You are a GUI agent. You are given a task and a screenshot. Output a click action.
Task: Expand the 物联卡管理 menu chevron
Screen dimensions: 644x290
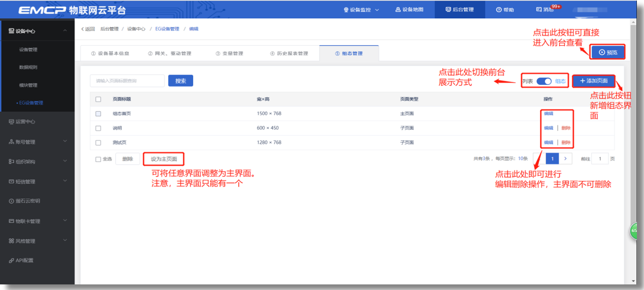click(x=65, y=221)
